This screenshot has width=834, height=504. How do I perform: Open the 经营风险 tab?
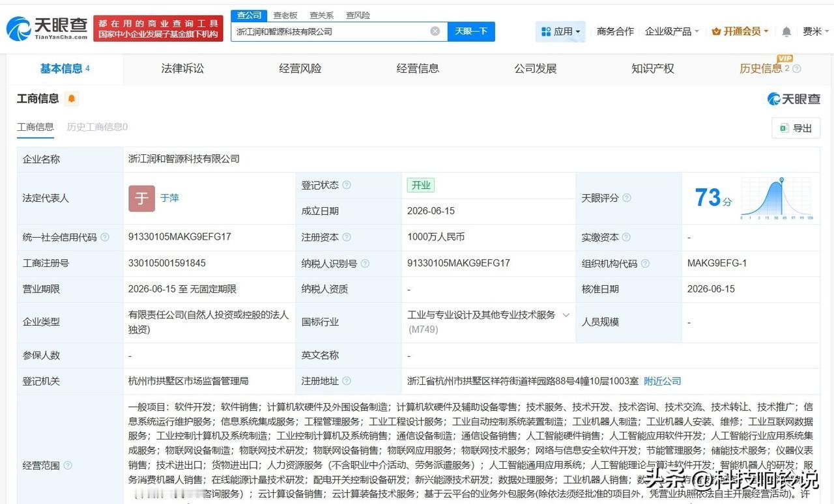click(300, 68)
